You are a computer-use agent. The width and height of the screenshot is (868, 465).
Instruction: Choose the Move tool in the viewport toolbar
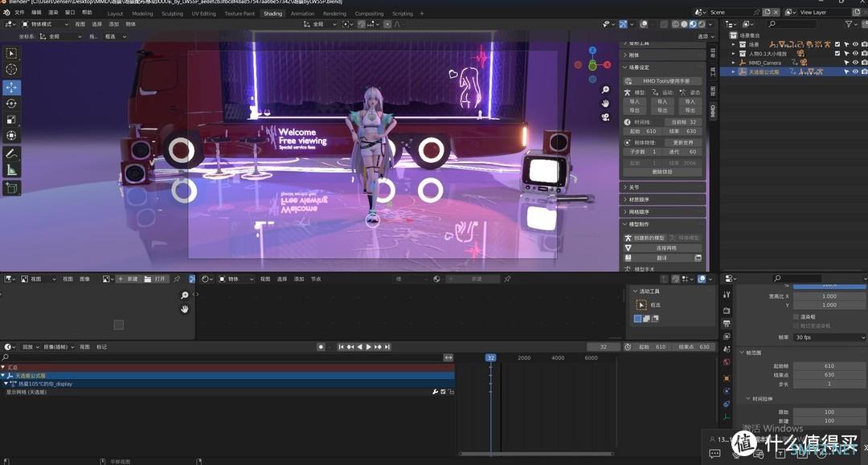(11, 88)
